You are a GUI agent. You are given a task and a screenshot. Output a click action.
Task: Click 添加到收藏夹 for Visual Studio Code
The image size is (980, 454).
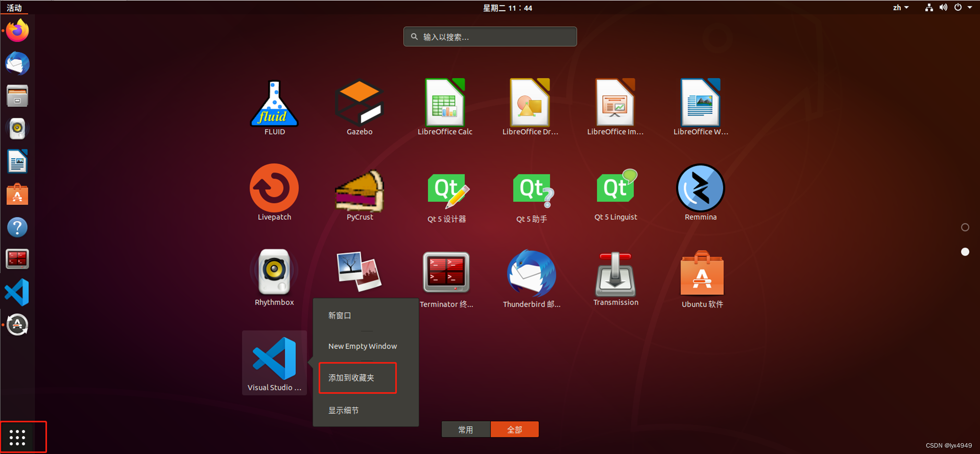(x=357, y=378)
